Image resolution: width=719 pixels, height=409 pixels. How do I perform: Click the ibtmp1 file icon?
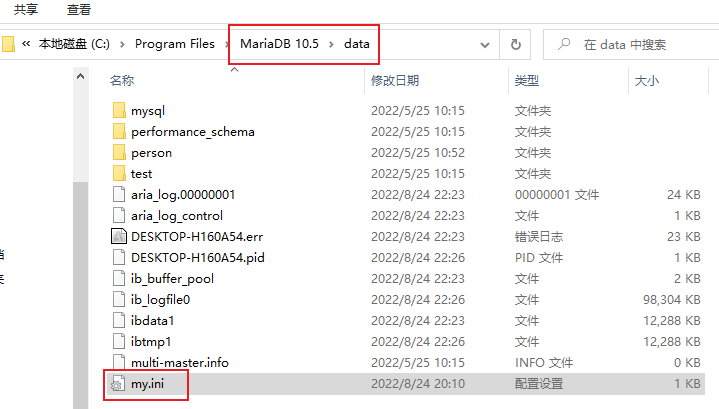tap(119, 342)
